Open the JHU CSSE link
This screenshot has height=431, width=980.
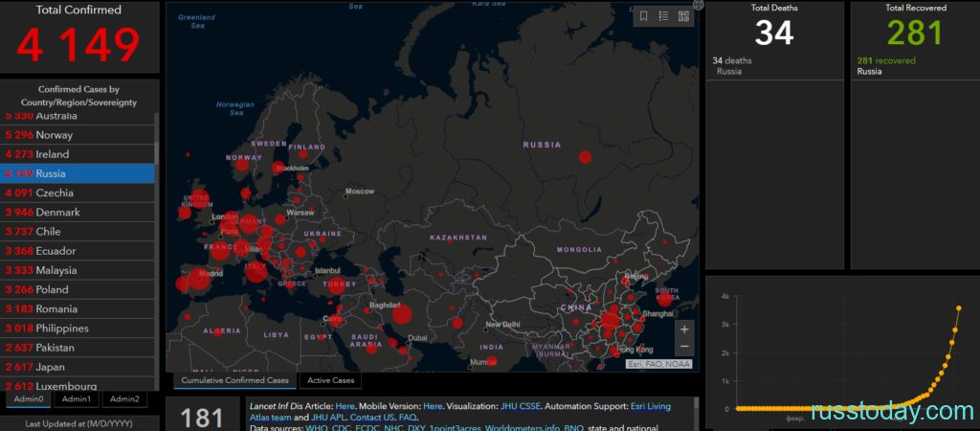coord(522,407)
